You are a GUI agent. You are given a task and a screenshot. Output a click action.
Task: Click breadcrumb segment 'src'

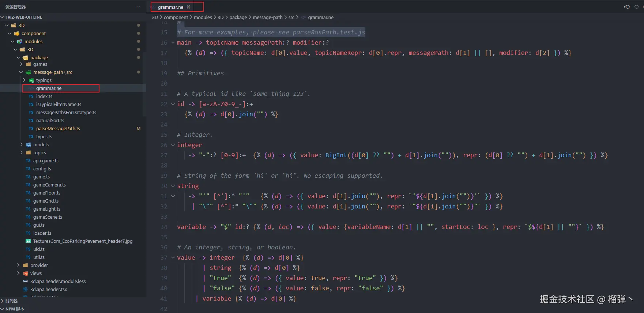(291, 17)
